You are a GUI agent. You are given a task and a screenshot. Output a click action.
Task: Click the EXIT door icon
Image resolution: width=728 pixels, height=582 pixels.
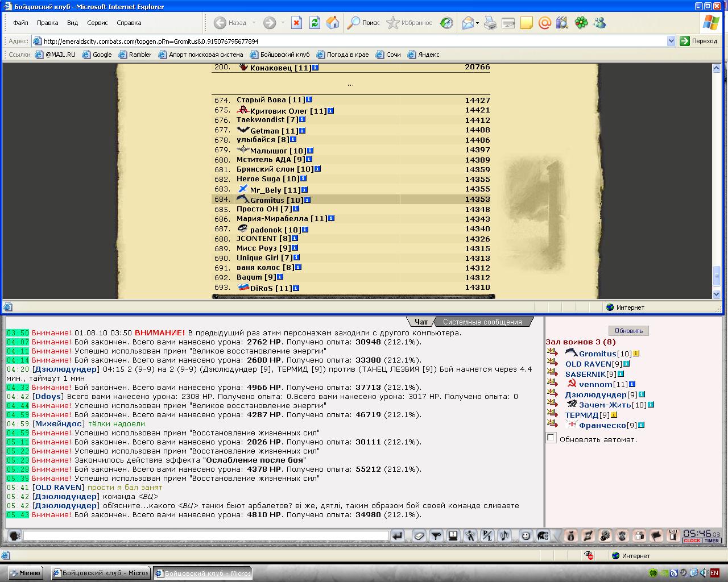[673, 535]
